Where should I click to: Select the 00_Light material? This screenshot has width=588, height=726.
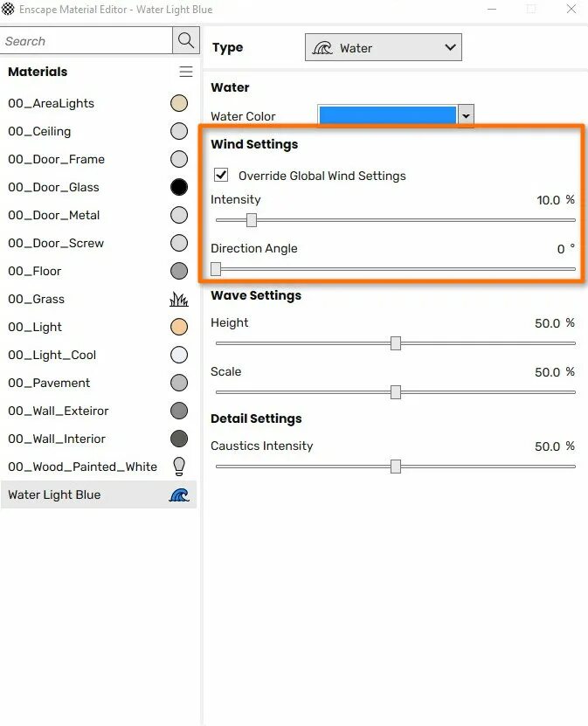pos(98,327)
